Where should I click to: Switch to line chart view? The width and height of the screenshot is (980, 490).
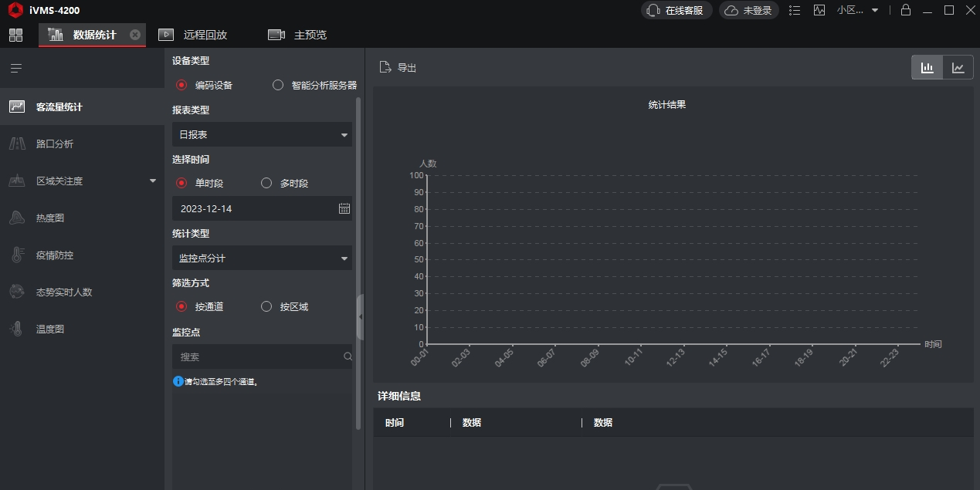pyautogui.click(x=958, y=67)
